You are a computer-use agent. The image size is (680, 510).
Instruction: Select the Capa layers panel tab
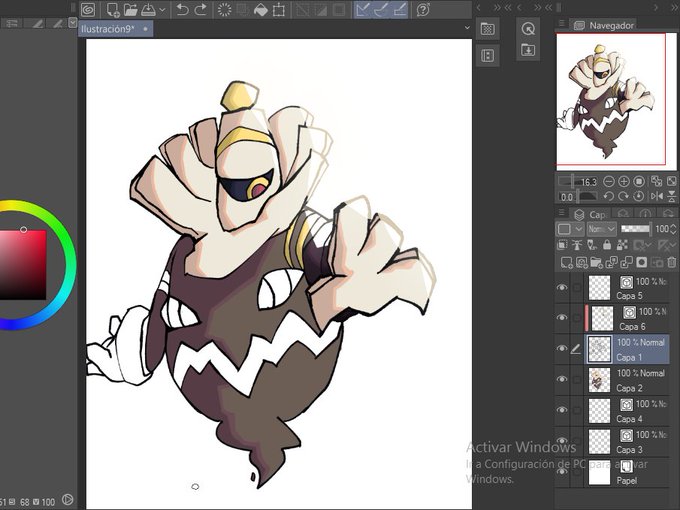[x=589, y=214]
